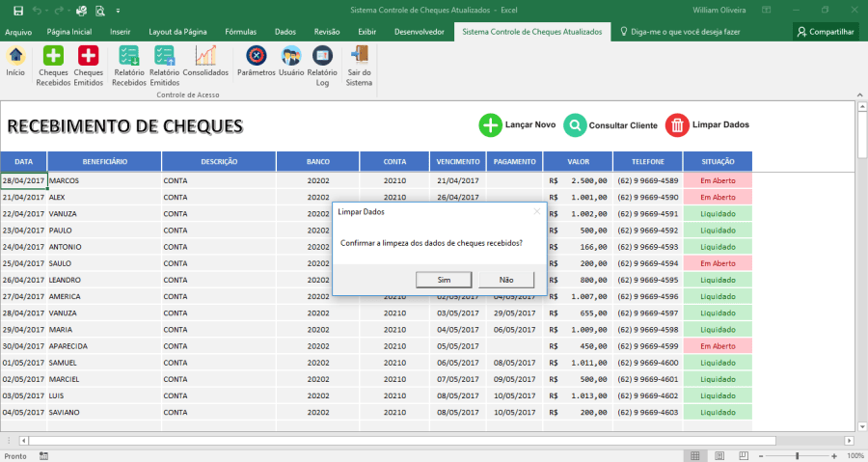Select the value cell 1.013,00 in LUIS row

pyautogui.click(x=578, y=396)
